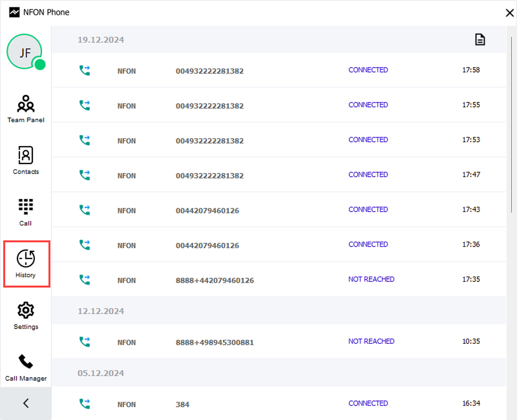
Task: Select number 8888+442079460126 in history
Action: tap(215, 280)
